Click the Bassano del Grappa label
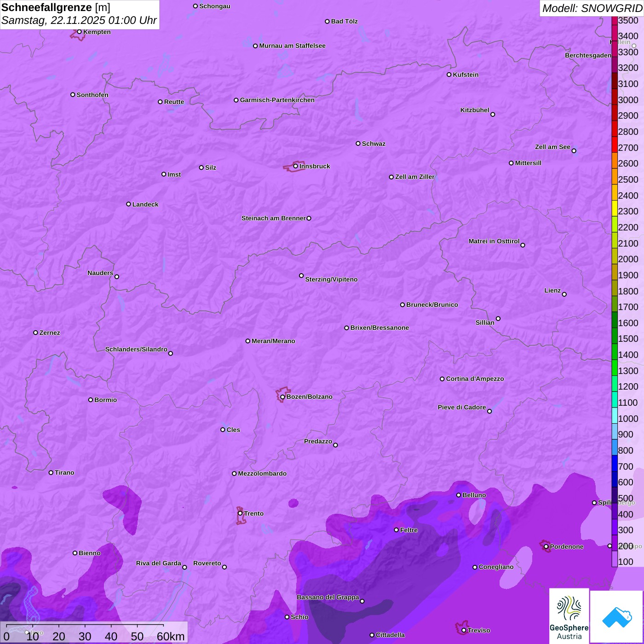This screenshot has width=644, height=644. coord(328,597)
